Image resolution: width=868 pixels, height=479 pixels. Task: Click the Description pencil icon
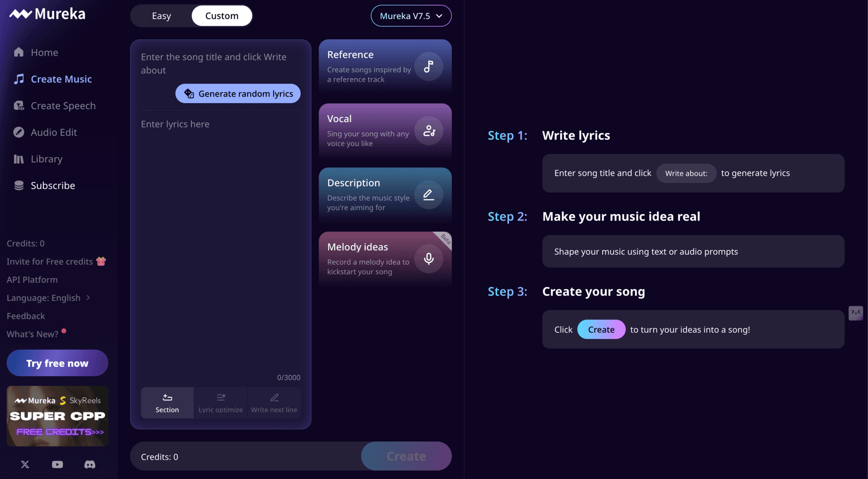429,195
